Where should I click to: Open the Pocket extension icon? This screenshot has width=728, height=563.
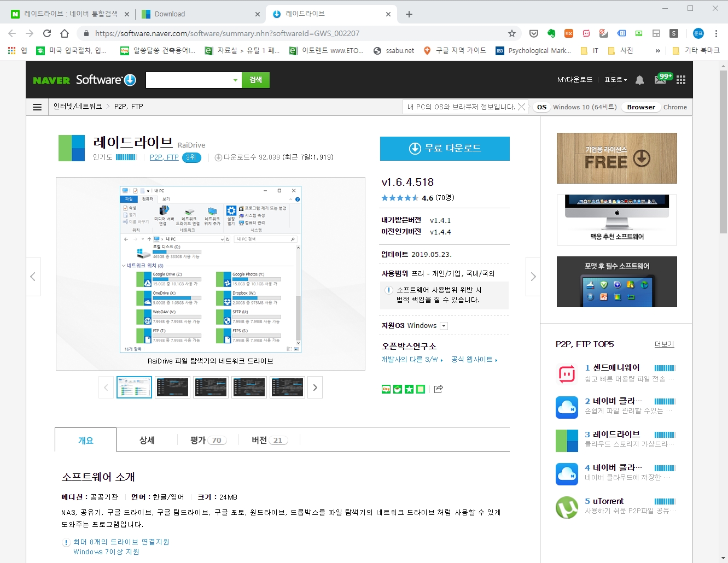pyautogui.click(x=534, y=33)
